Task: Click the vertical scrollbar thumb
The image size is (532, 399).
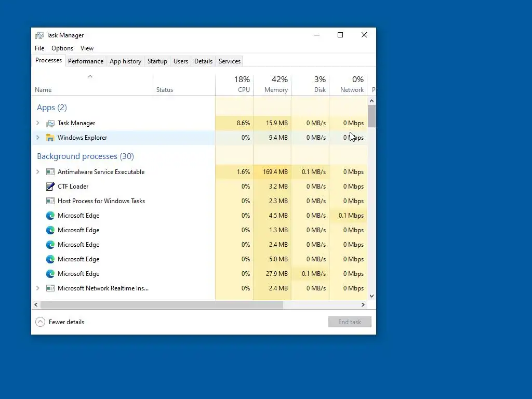Action: click(x=371, y=116)
